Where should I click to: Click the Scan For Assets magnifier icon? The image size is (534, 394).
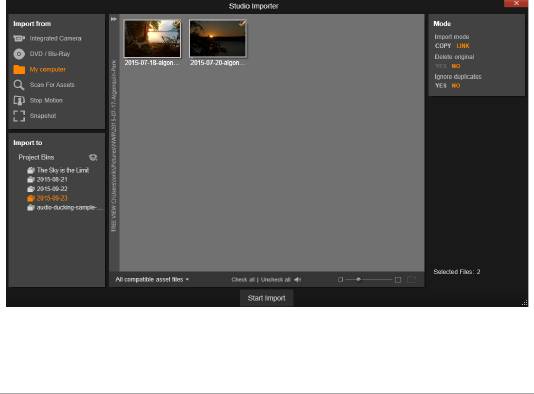pyautogui.click(x=19, y=85)
